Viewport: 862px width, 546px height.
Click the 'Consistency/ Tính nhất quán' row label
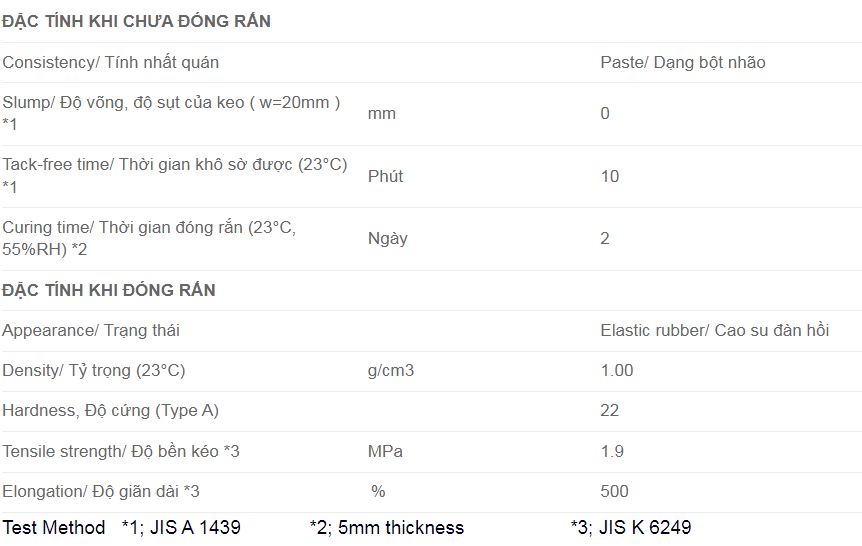coord(110,62)
